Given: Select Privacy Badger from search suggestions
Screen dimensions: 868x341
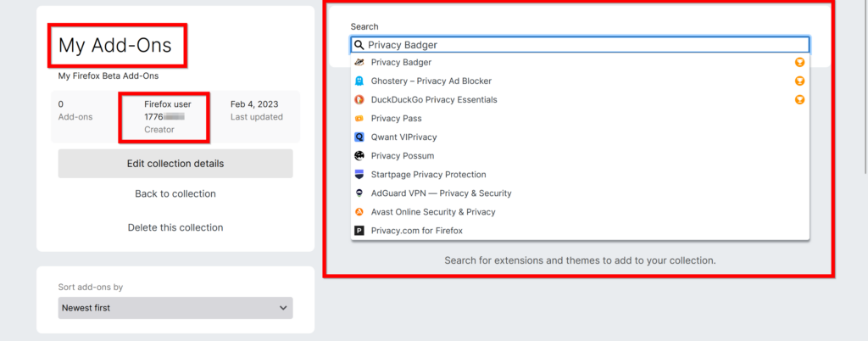Looking at the screenshot, I should coord(401,63).
